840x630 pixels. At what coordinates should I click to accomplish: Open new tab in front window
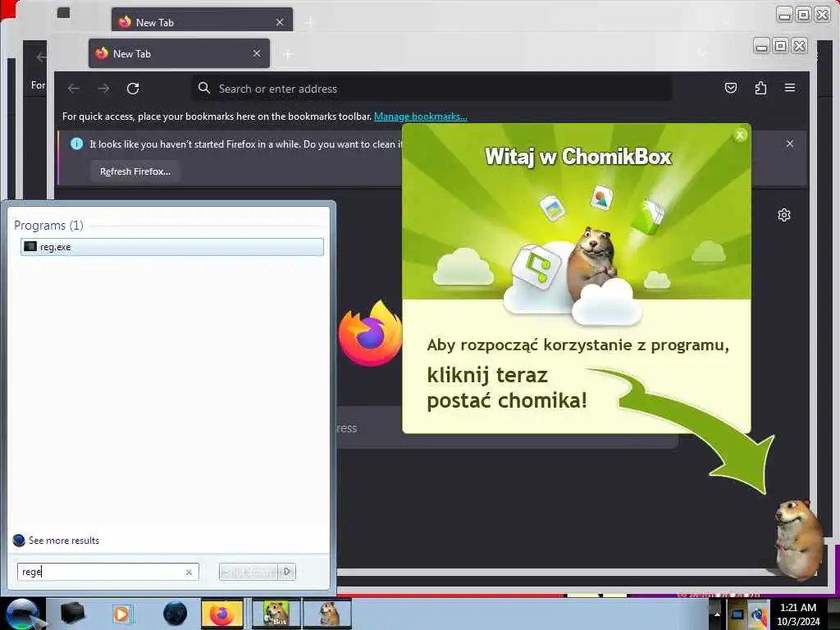[x=288, y=54]
